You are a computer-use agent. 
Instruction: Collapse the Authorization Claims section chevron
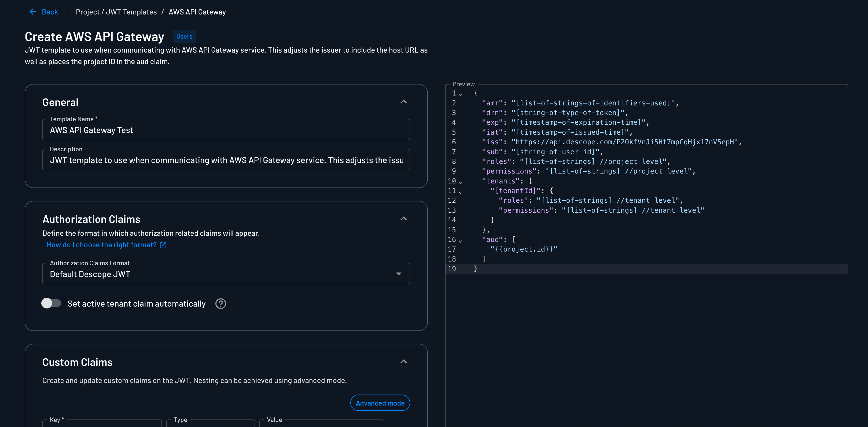coord(403,218)
